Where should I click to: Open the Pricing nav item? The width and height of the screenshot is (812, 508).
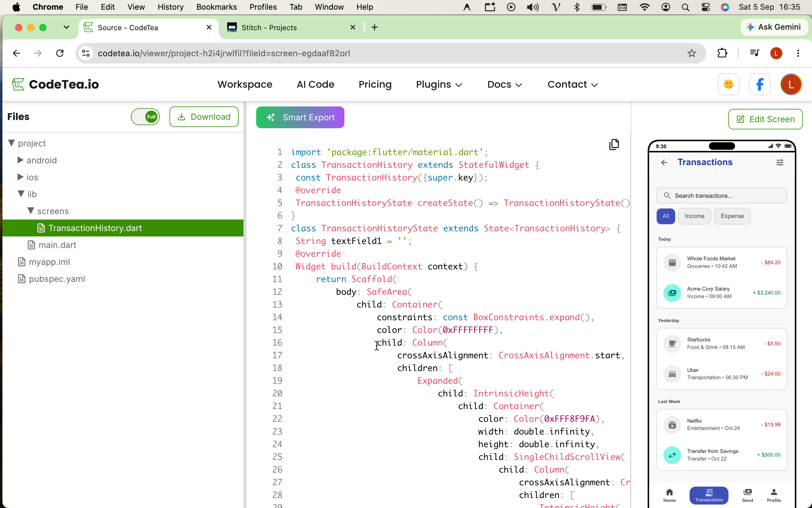(x=375, y=84)
